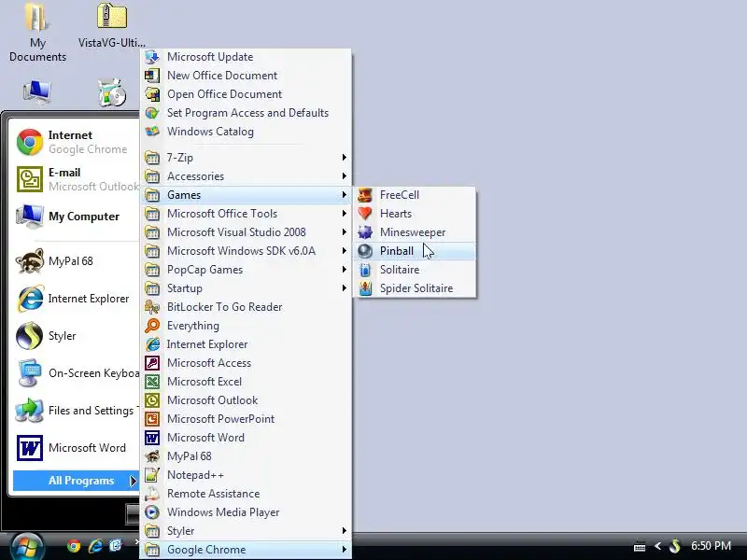The height and width of the screenshot is (560, 747).
Task: Expand the Google Chrome program folder
Action: (247, 550)
